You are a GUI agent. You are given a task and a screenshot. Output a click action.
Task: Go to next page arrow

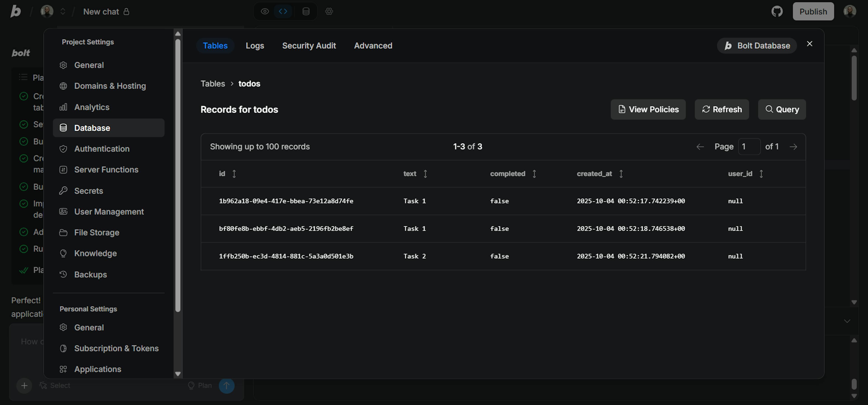(x=793, y=147)
